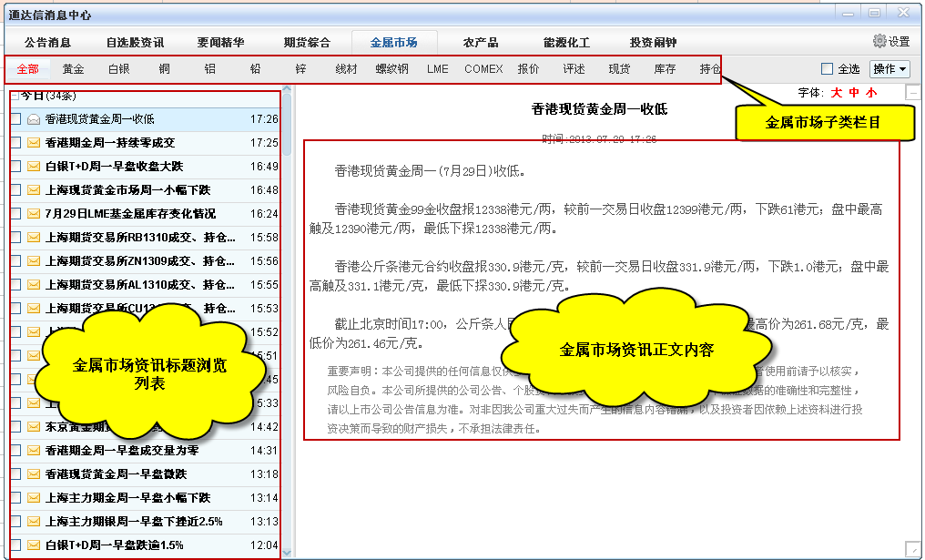Image resolution: width=925 pixels, height=560 pixels.
Task: Click the envelope icon for 7月29日LME基金属库存变化情况
Action: pyautogui.click(x=34, y=213)
